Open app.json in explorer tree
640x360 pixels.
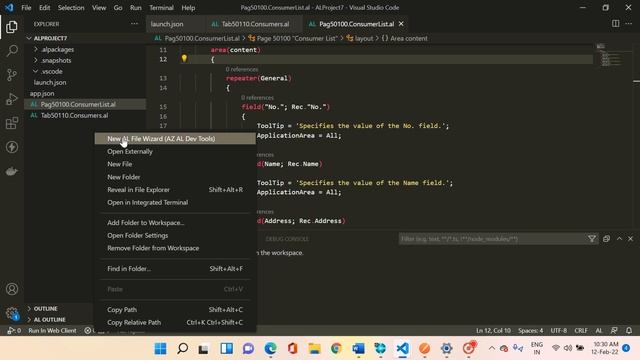[85, 93]
